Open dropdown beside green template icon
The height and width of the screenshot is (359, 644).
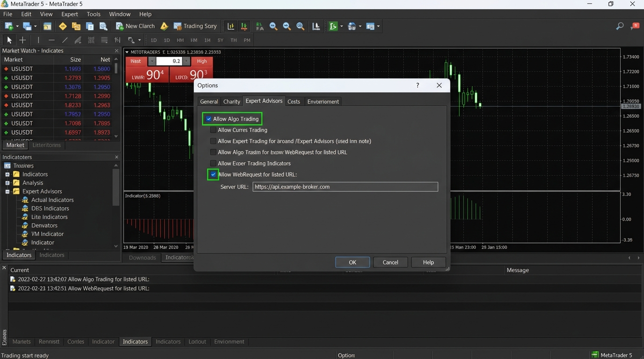(341, 26)
